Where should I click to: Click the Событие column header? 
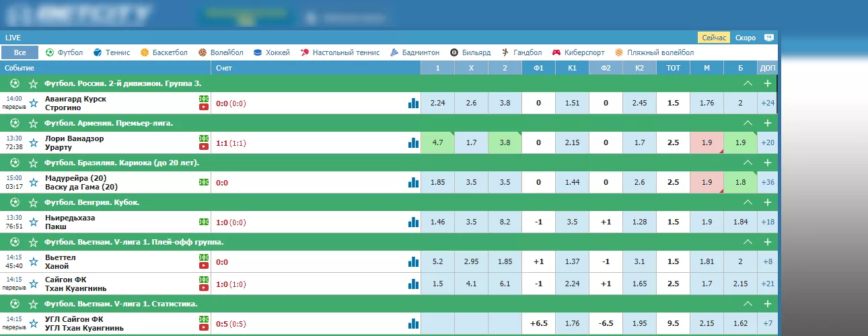pyautogui.click(x=20, y=68)
